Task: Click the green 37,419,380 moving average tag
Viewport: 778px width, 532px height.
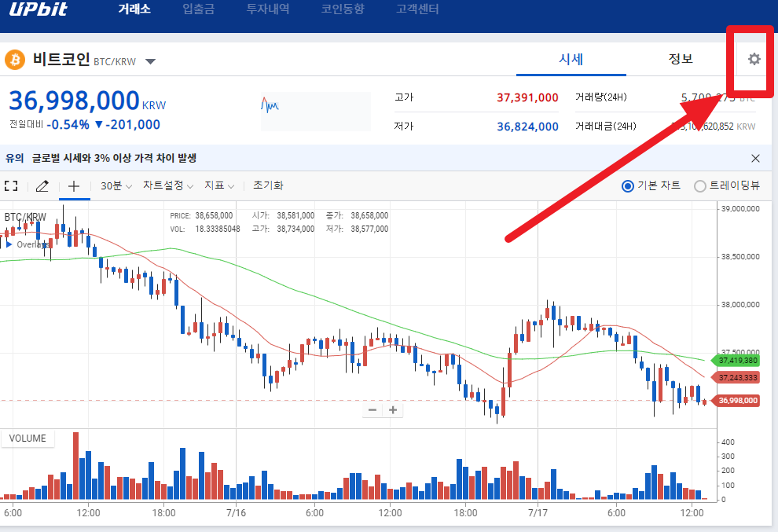Action: tap(737, 361)
